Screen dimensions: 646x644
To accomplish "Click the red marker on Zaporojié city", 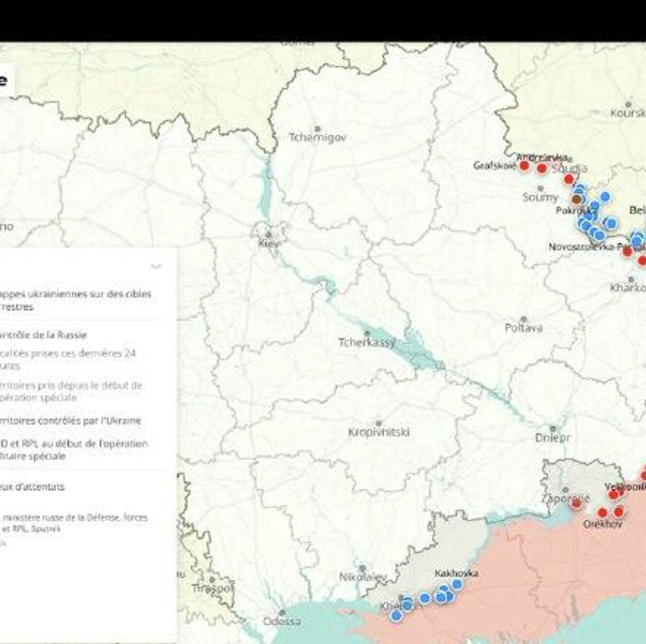I will tap(576, 503).
